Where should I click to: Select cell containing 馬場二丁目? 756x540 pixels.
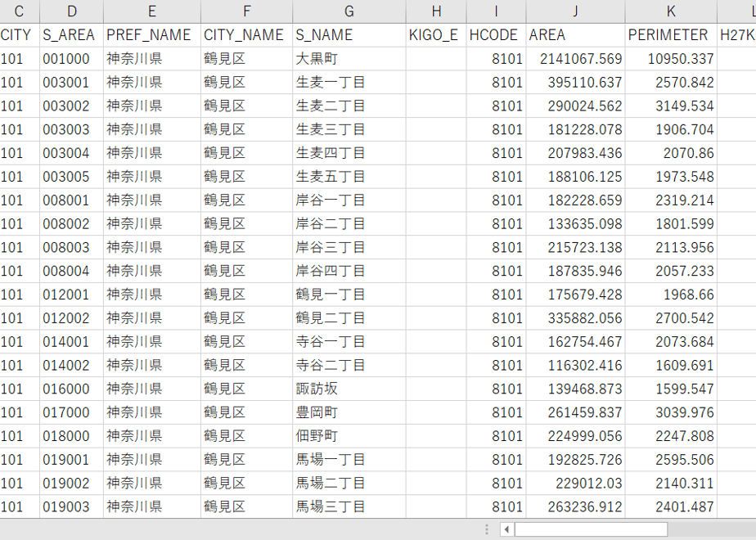349,484
